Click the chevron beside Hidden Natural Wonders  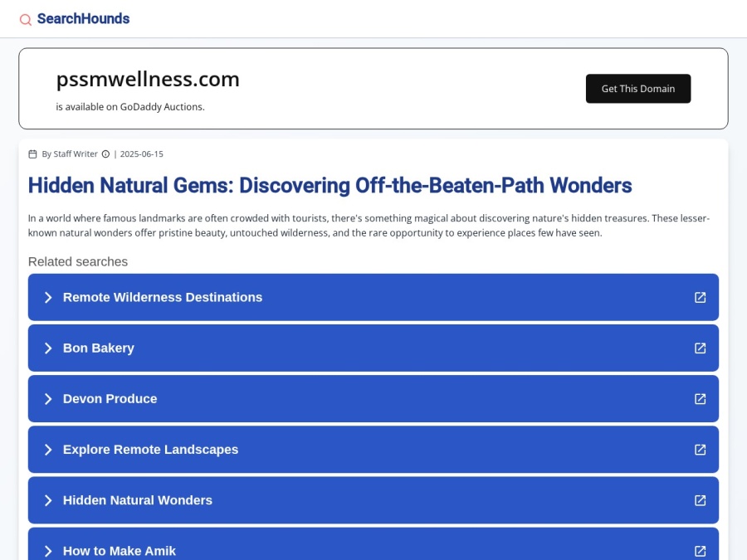(x=47, y=500)
